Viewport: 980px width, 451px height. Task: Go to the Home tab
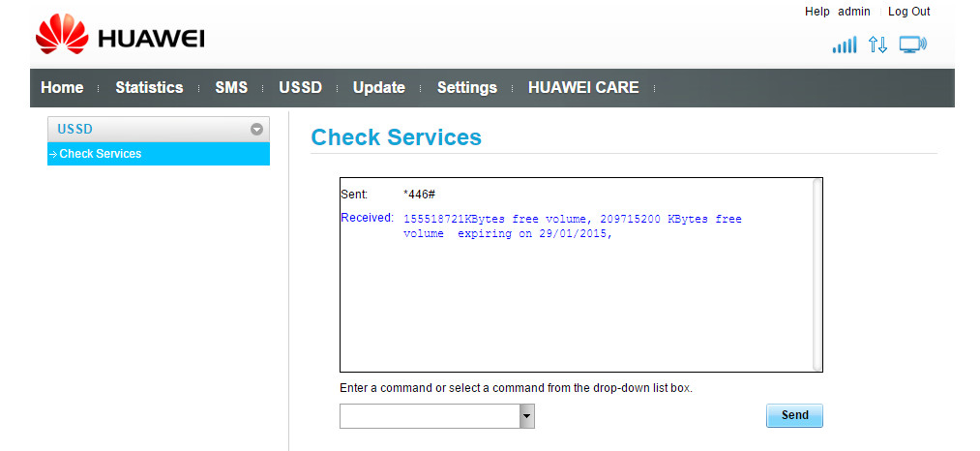pyautogui.click(x=62, y=88)
